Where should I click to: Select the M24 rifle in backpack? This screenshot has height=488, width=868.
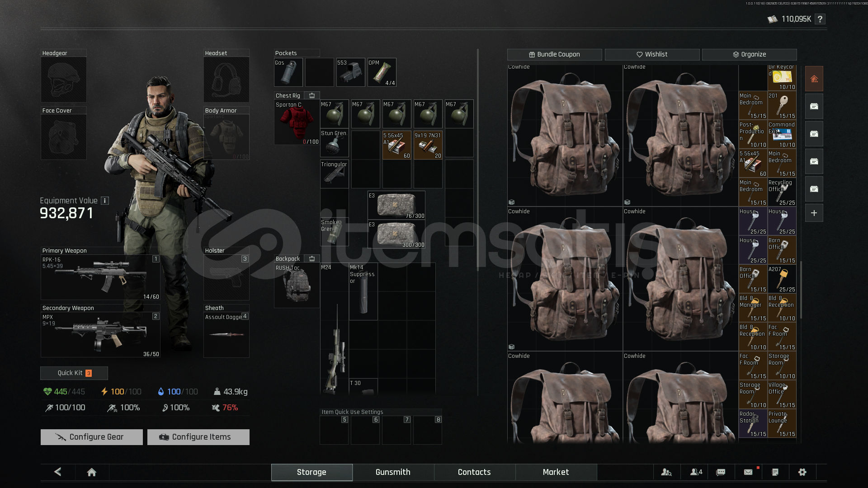[335, 328]
